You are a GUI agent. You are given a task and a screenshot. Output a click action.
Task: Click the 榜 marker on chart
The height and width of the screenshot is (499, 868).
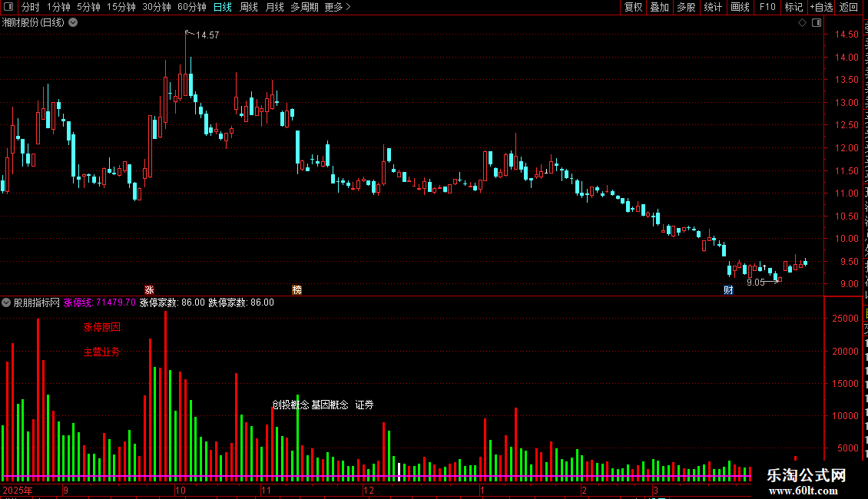tap(297, 290)
